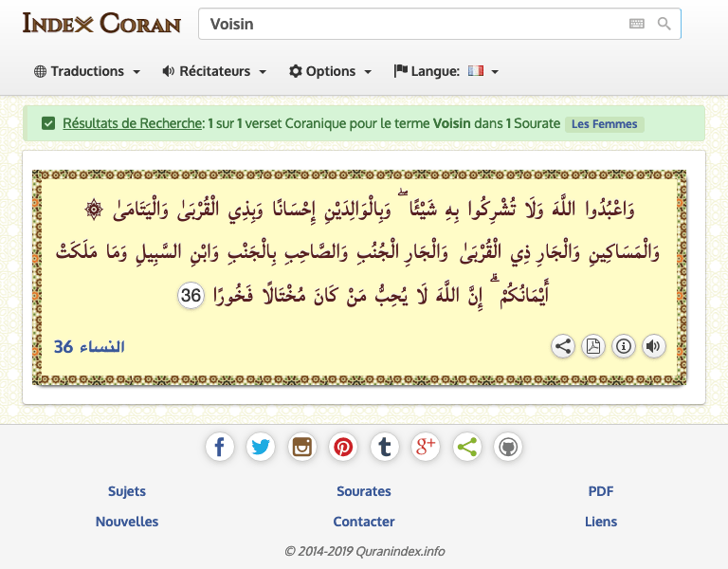Screen dimensions: 728x569
Task: Share on Twitter
Action: coord(261,447)
